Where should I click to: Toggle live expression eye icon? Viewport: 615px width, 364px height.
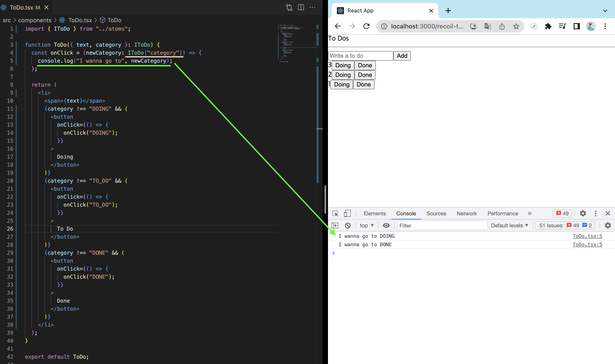[x=386, y=225]
